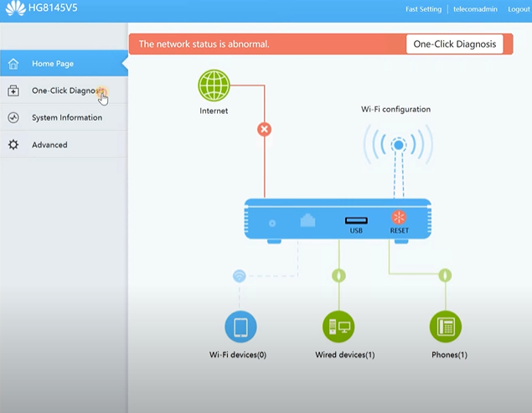Click the Wired devices computer icon
Viewport: 532px width, 413px height.
pos(338,326)
